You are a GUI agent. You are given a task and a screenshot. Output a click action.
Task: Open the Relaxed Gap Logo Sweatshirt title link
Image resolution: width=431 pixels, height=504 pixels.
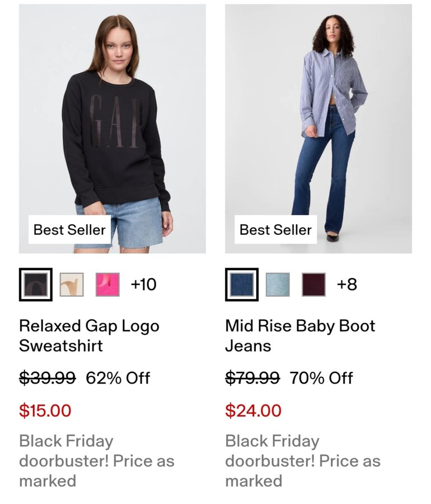tap(89, 335)
